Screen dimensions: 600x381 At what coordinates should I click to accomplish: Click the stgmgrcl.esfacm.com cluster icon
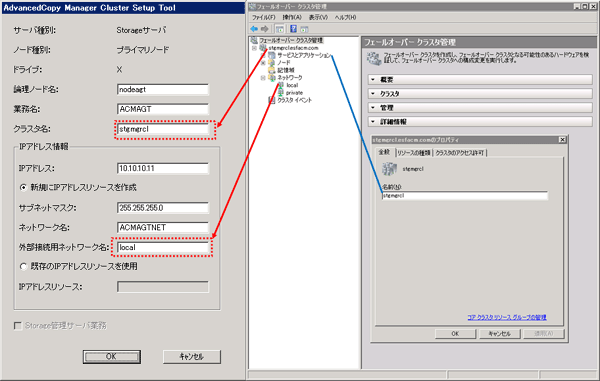pos(262,48)
